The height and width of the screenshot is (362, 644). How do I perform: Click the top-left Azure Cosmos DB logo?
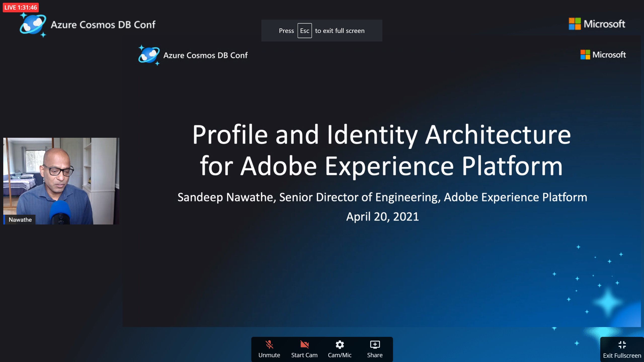click(x=33, y=25)
